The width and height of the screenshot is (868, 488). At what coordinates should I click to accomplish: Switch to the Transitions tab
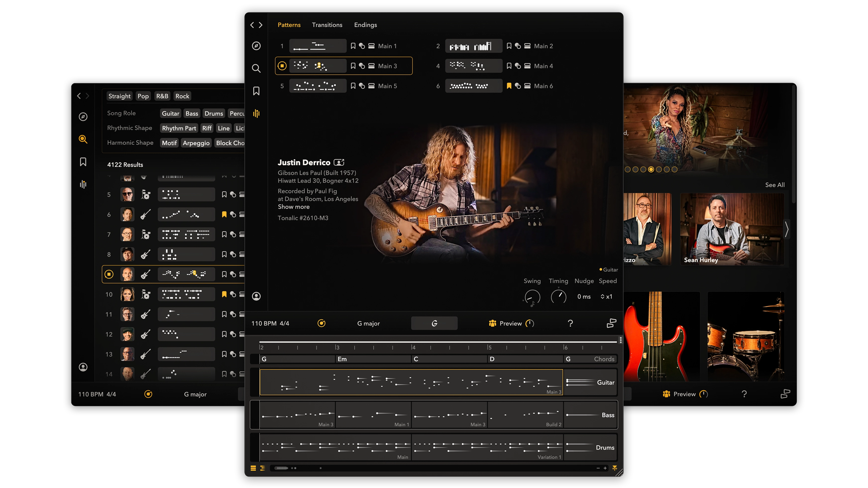click(x=327, y=25)
